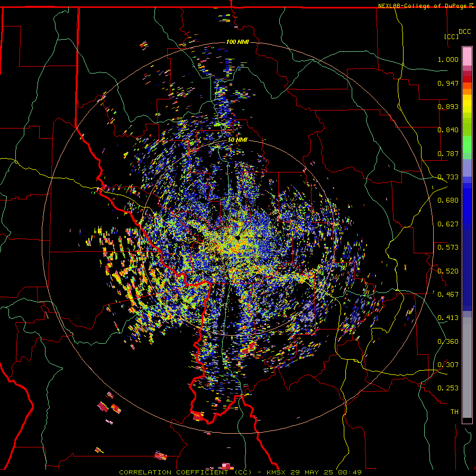Pick the bright green color bar segment

pos(467,144)
